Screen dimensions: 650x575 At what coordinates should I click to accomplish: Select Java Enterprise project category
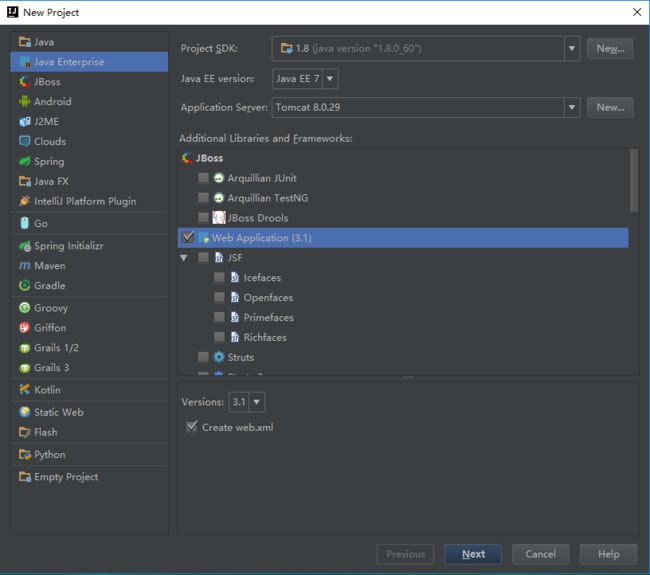point(89,62)
